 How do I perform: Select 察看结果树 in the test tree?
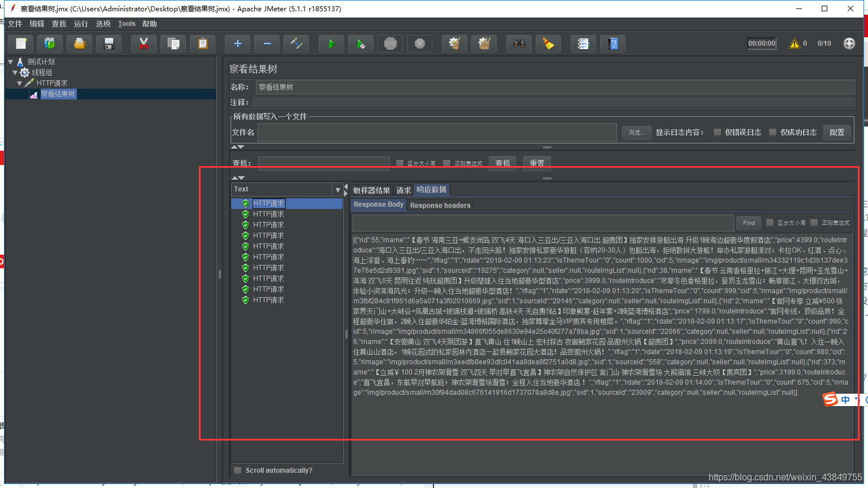click(58, 94)
